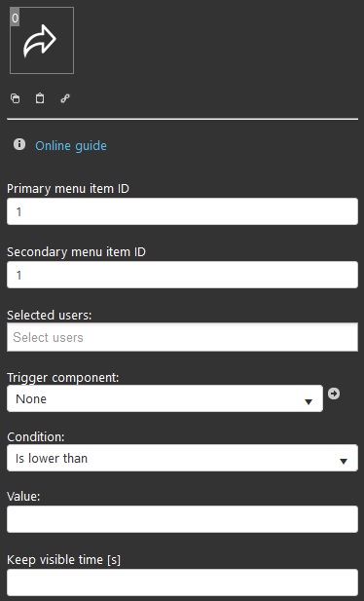The height and width of the screenshot is (601, 364).
Task: Copy the component with the copy icon
Action: pyautogui.click(x=16, y=98)
